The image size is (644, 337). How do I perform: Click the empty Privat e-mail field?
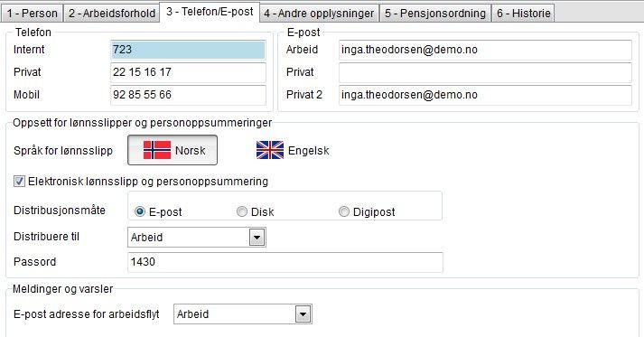click(x=485, y=72)
